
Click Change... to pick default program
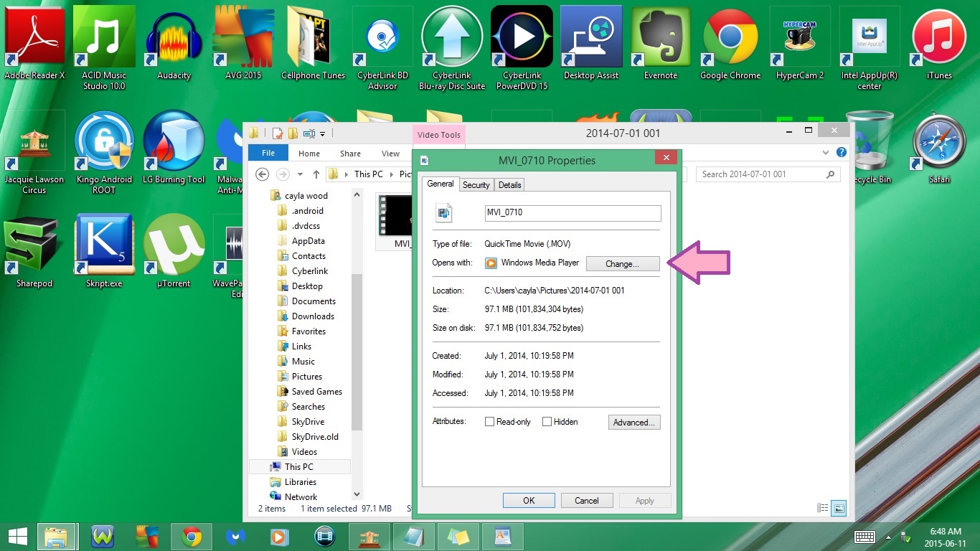(x=622, y=263)
